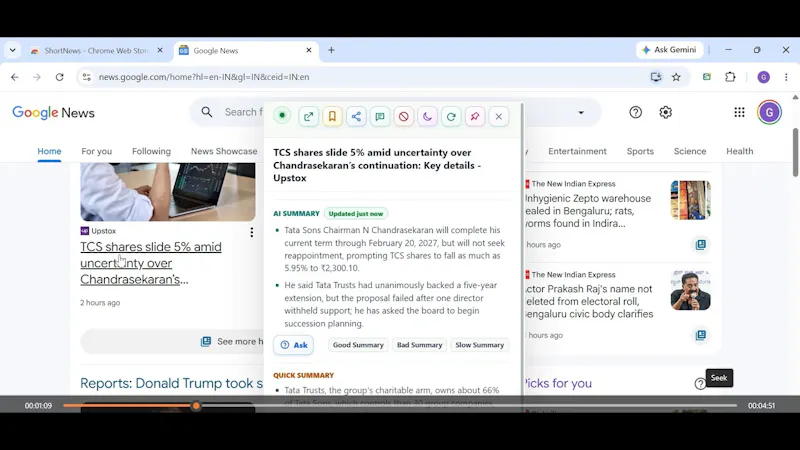Open Actor Prakash Raj article
This screenshot has height=450, width=800.
(589, 302)
